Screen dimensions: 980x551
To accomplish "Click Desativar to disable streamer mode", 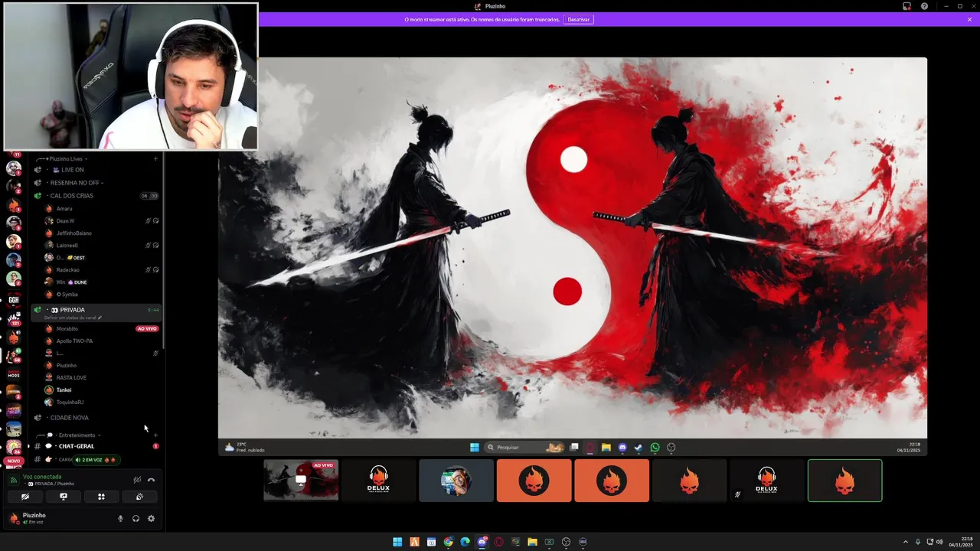I will 578,19.
